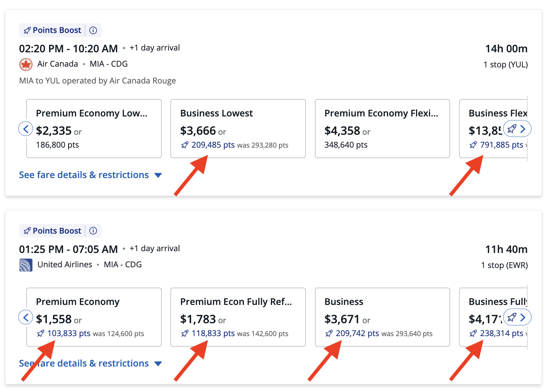Click the Air Canada maple leaf logo

click(26, 64)
